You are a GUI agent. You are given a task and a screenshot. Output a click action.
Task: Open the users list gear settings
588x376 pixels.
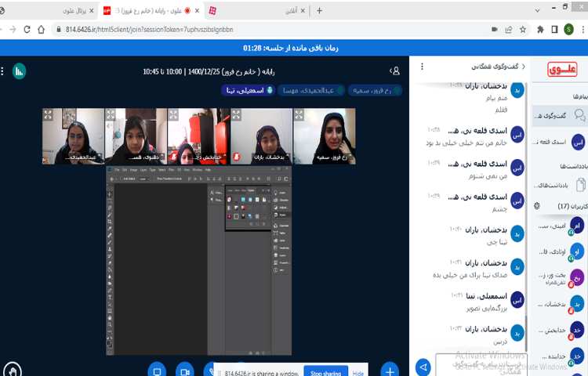click(x=537, y=205)
